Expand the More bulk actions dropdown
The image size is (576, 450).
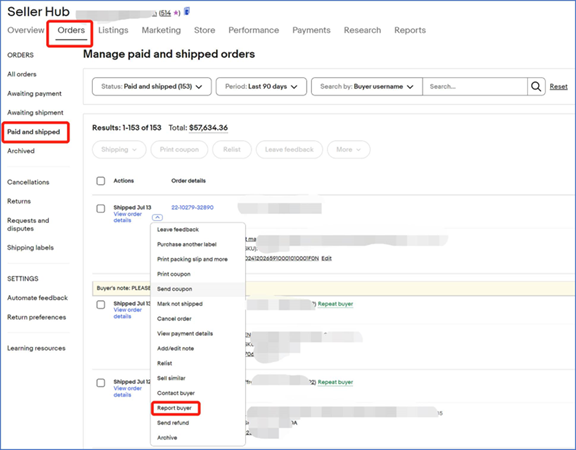click(349, 150)
